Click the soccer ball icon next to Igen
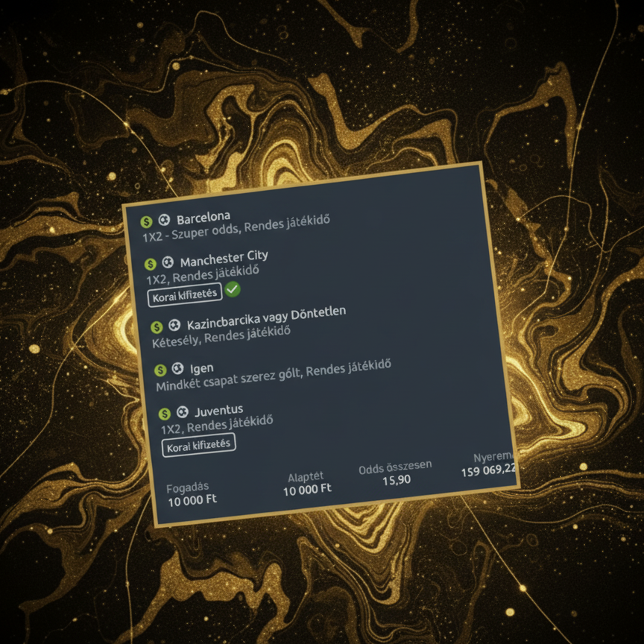 [177, 368]
